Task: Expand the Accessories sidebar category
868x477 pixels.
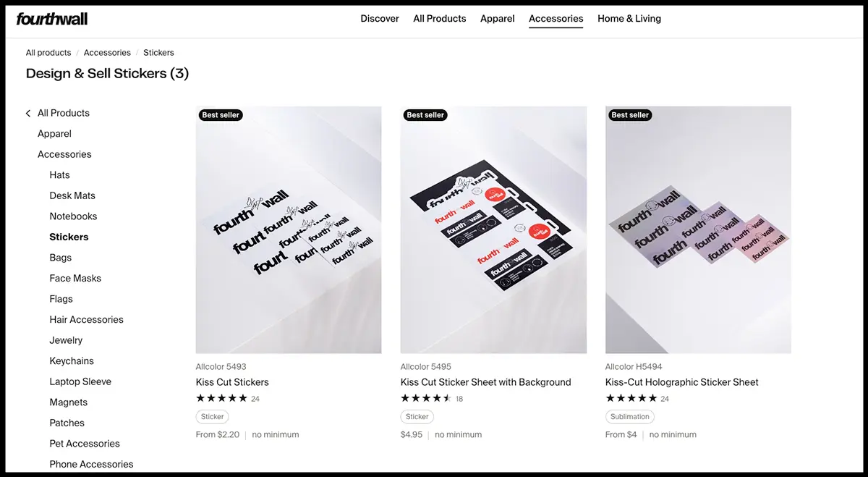Action: coord(64,155)
